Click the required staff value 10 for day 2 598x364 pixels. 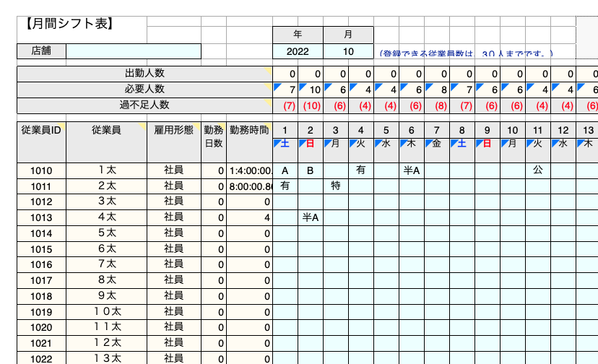click(x=311, y=90)
